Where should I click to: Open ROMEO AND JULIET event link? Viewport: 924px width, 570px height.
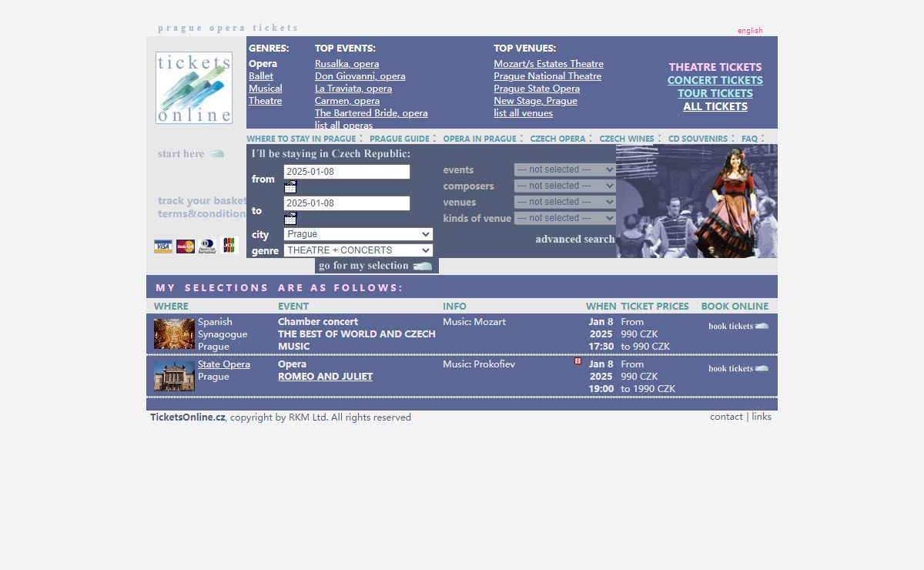point(325,377)
